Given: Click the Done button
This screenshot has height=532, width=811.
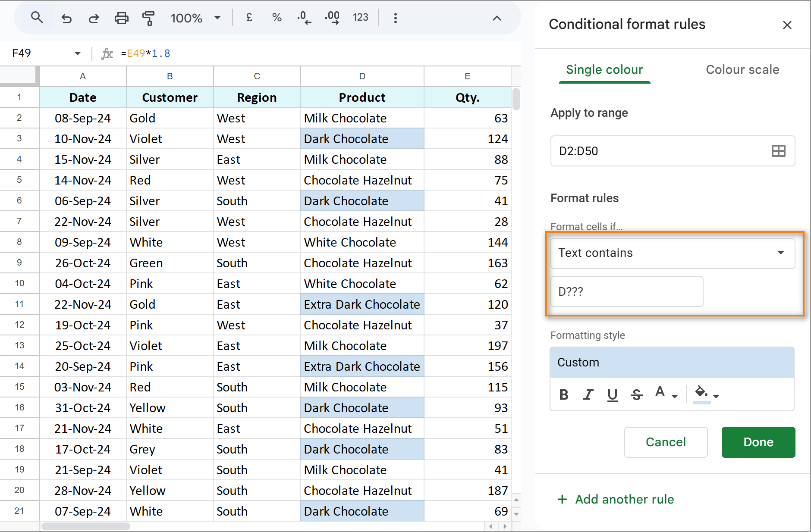Looking at the screenshot, I should point(758,442).
